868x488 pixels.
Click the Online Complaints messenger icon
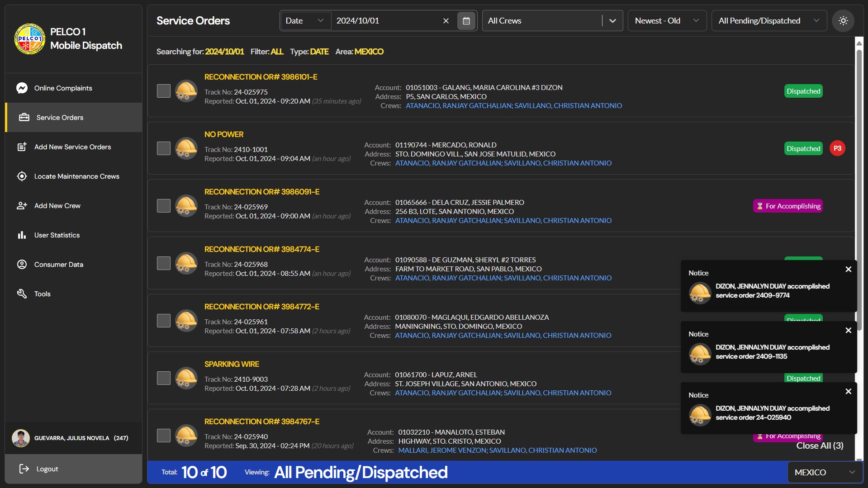pyautogui.click(x=22, y=88)
